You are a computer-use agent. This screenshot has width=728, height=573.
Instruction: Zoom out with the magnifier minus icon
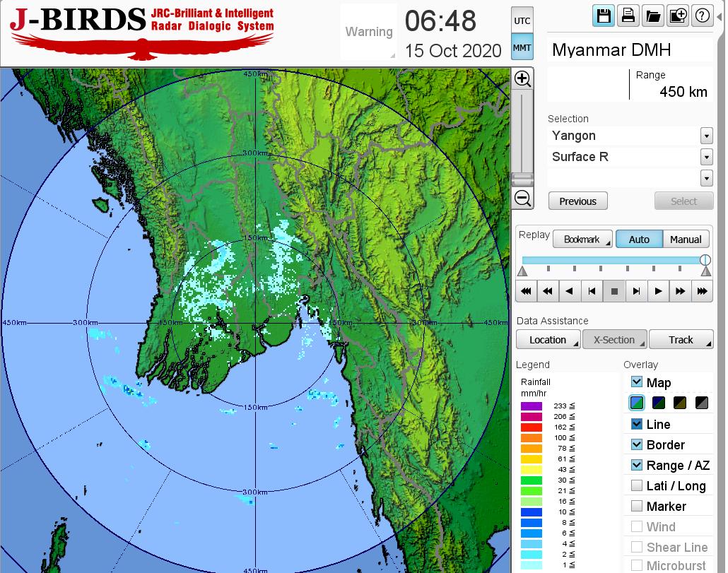tap(522, 199)
